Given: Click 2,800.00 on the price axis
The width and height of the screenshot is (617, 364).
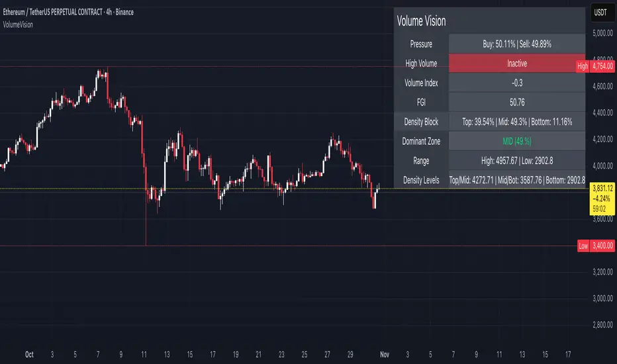Looking at the screenshot, I should (602, 325).
